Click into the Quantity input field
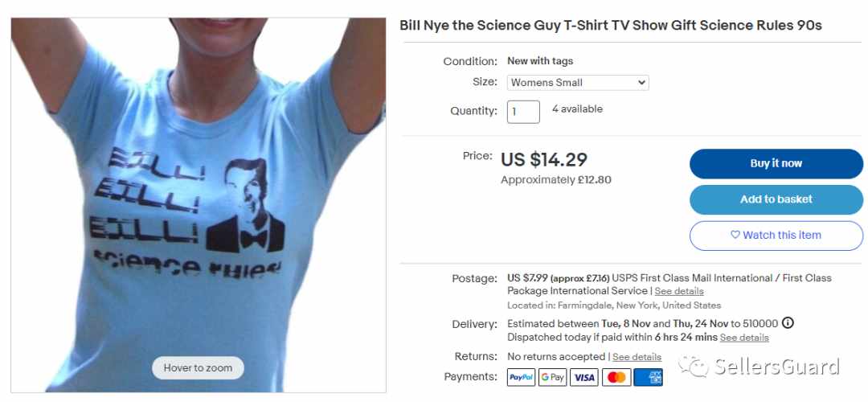 pyautogui.click(x=523, y=112)
